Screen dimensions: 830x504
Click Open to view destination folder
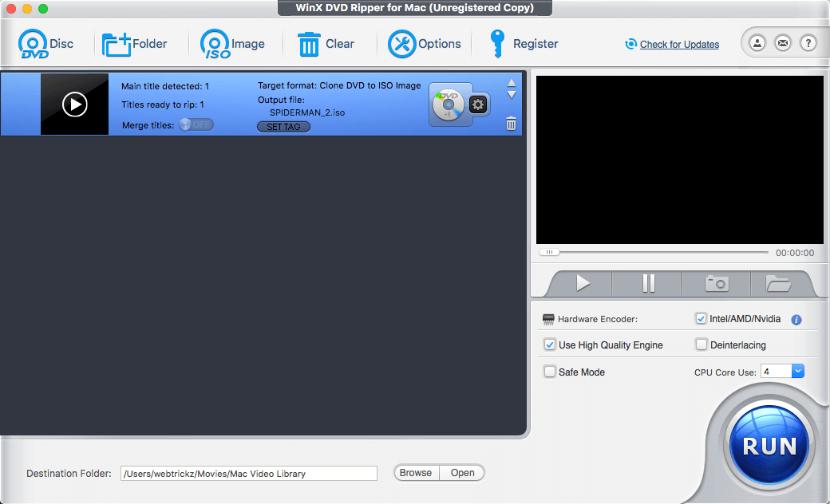click(462, 473)
